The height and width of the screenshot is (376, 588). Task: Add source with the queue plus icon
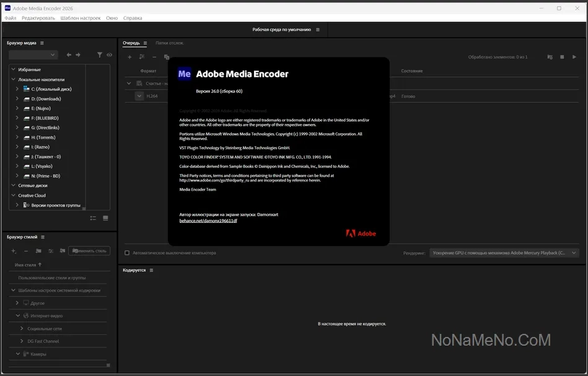129,57
